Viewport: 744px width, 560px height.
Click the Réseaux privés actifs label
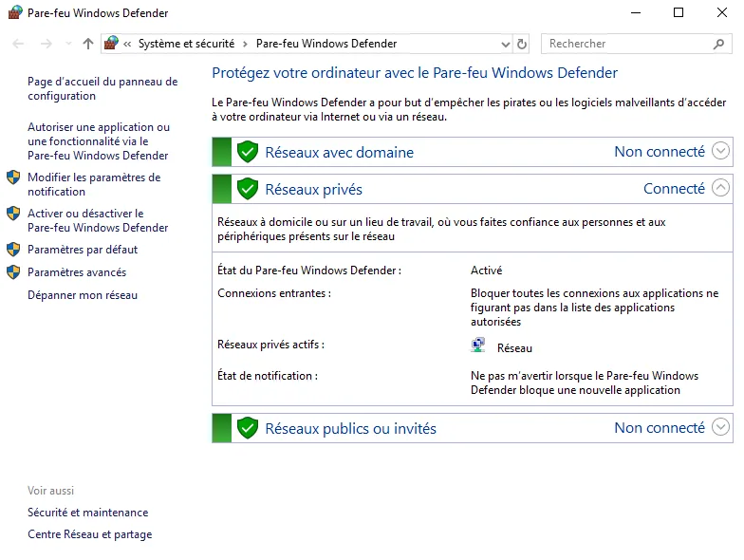tap(271, 345)
